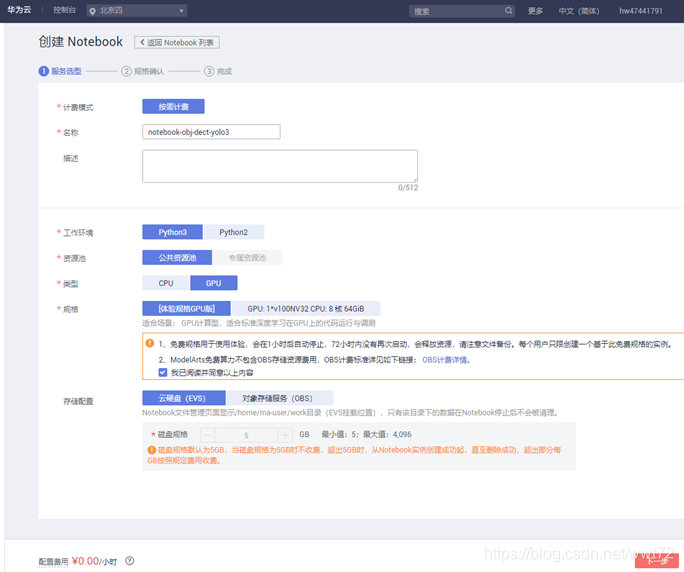684x572 pixels.
Task: Select 云硬盘 (EVS) storage option
Action: pyautogui.click(x=184, y=398)
